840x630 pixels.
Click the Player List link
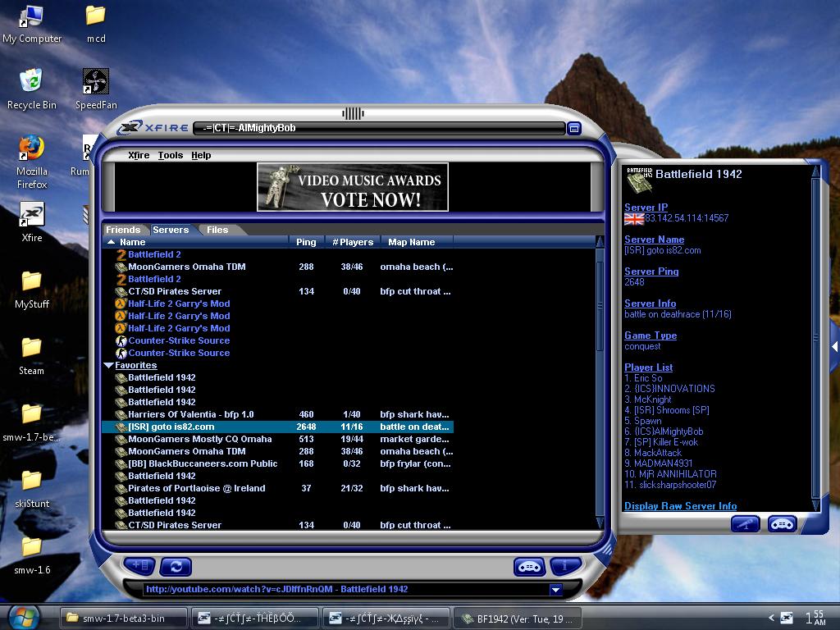648,367
